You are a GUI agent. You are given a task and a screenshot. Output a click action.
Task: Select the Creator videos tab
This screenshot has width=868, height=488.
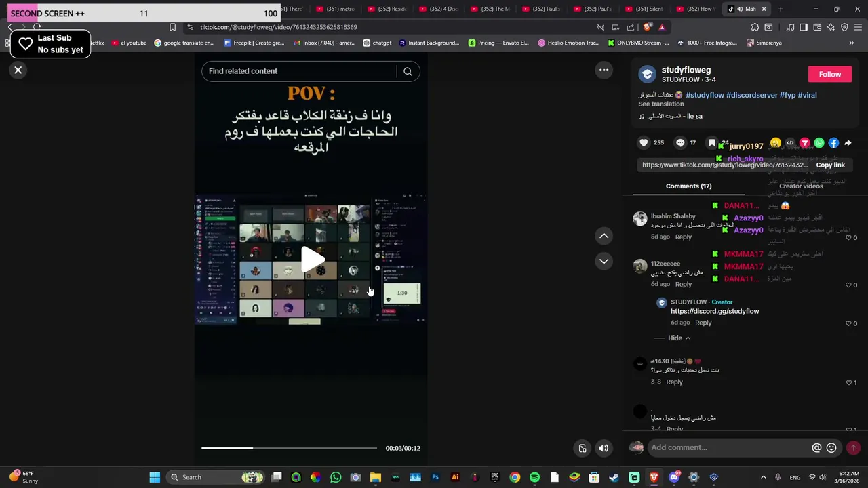tap(800, 186)
